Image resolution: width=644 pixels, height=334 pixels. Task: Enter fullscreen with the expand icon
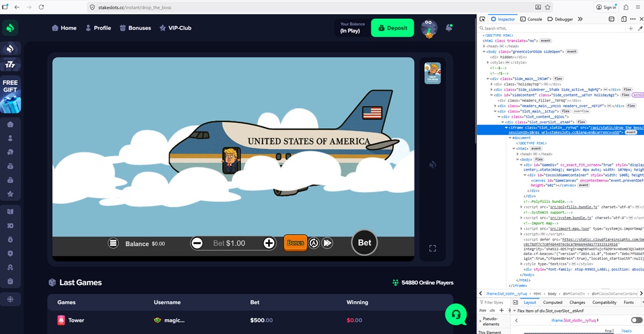[x=433, y=248]
